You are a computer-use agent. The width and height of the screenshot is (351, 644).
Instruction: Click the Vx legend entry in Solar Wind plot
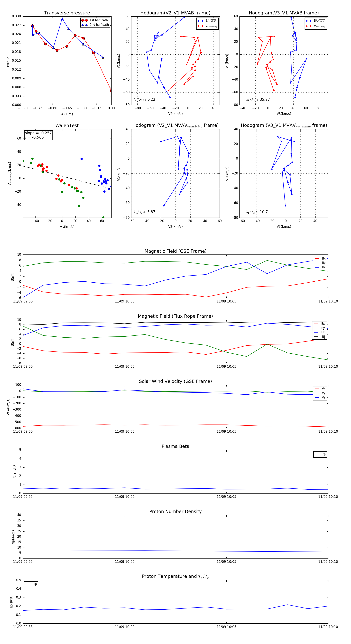coord(320,389)
